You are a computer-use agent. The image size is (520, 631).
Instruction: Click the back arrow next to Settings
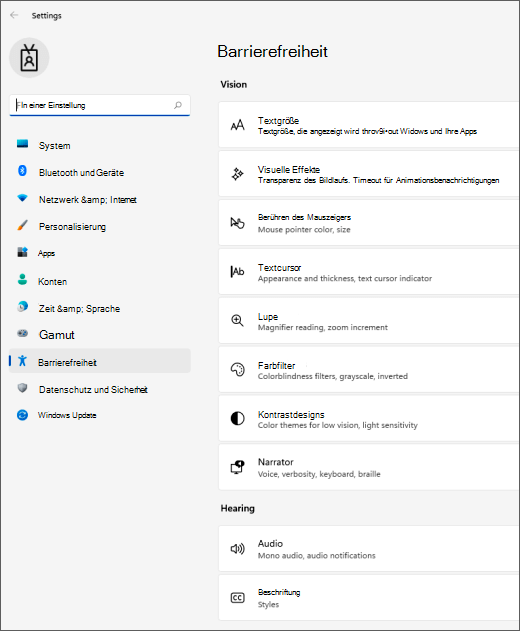tap(14, 15)
